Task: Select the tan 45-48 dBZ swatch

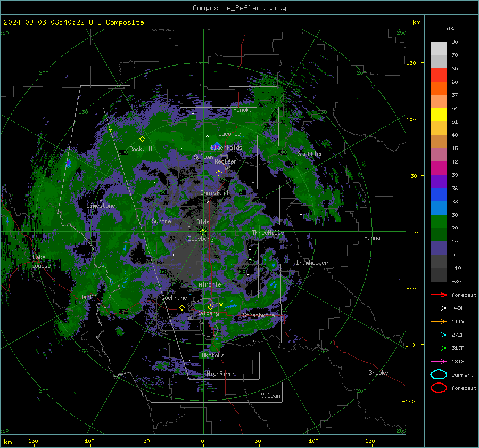Action: point(439,142)
